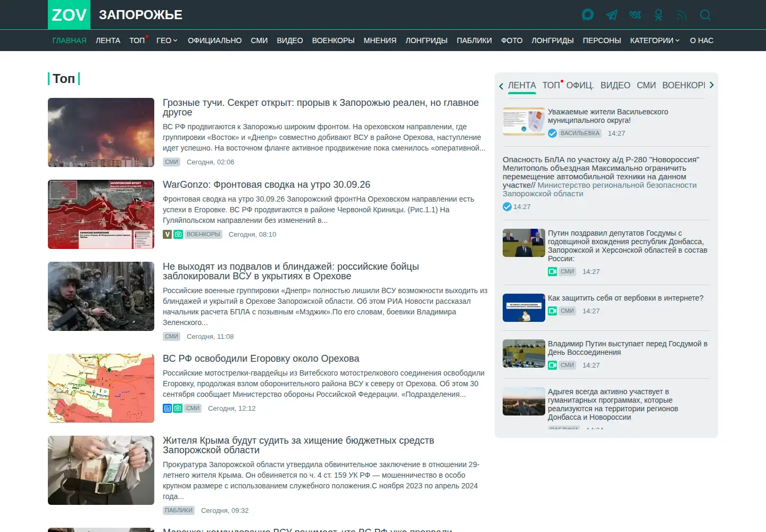The width and height of the screenshot is (766, 532).
Task: Open ВИДЕО in navigation bar
Action: click(290, 40)
